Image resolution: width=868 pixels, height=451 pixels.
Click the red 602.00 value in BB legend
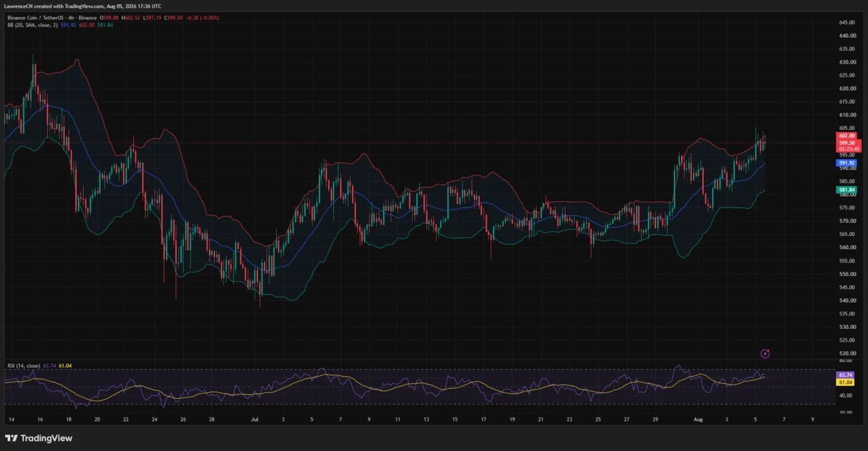click(x=87, y=25)
